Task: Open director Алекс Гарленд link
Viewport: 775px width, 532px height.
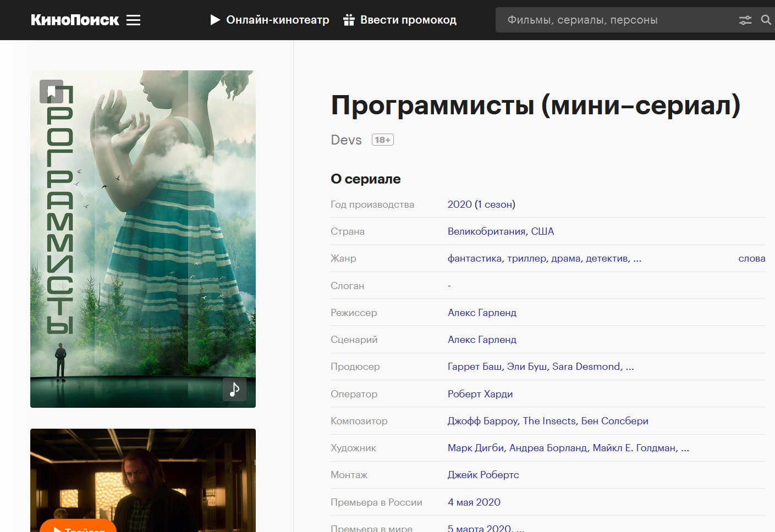Action: [482, 313]
